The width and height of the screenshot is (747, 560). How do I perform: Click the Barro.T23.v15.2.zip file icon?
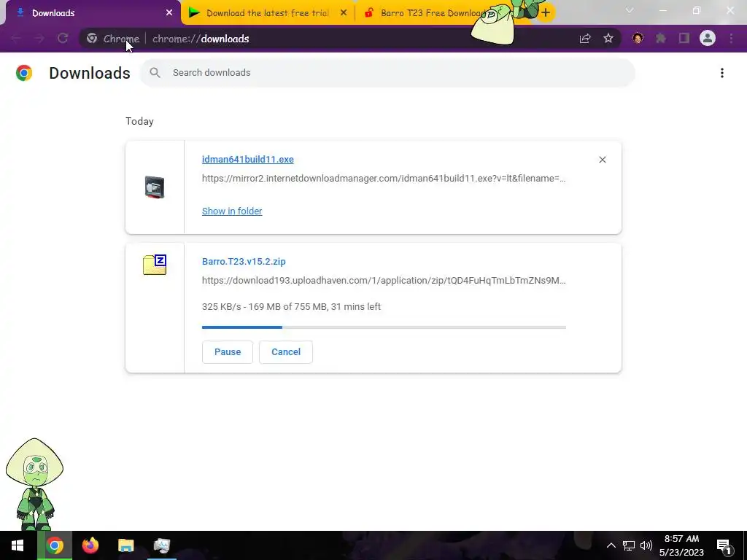click(155, 265)
